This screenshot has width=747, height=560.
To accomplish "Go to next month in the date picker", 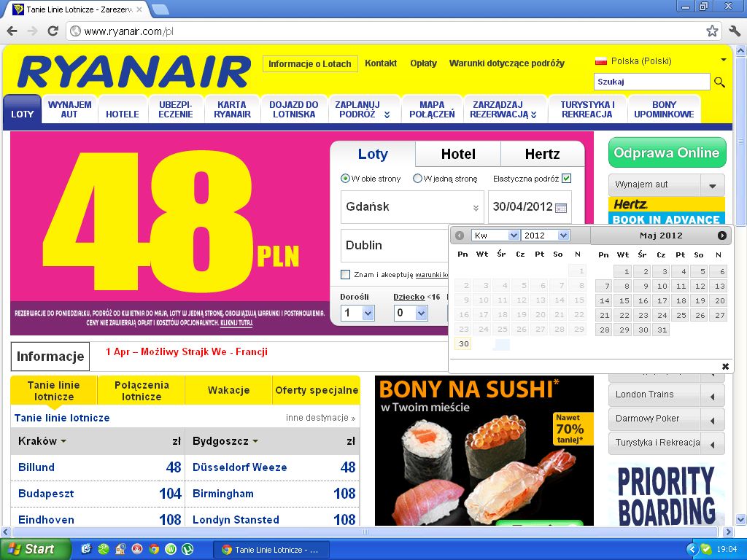I will point(721,236).
